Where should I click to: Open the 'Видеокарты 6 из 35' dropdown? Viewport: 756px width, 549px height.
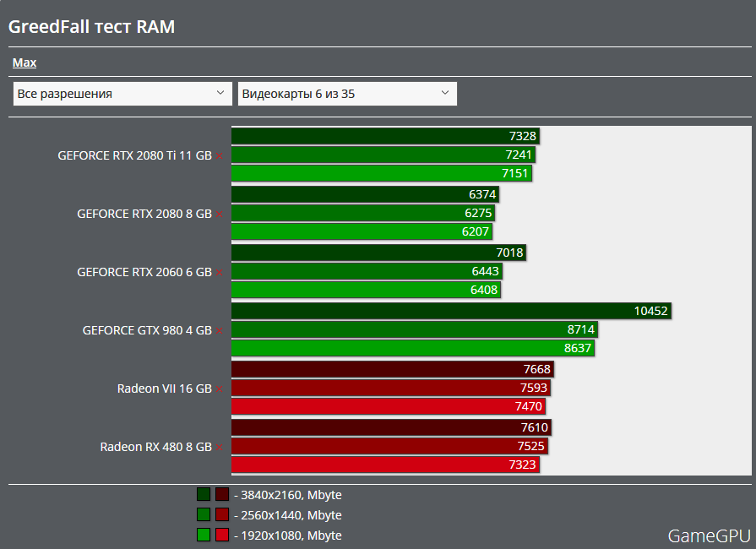coord(347,94)
